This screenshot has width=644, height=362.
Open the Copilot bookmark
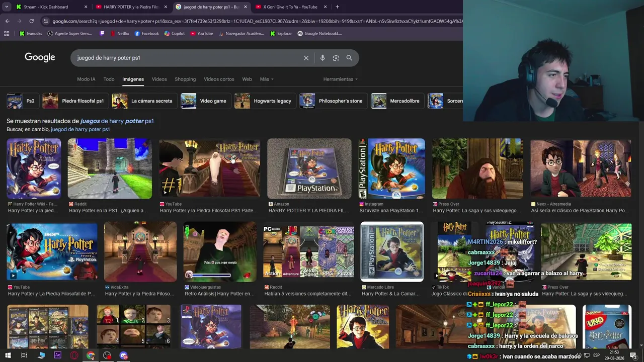pos(174,34)
